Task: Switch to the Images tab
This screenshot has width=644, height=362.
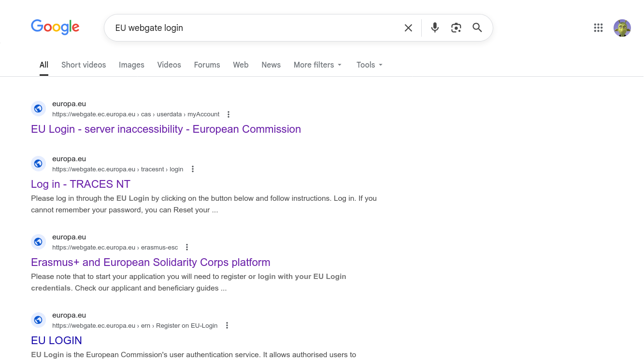Action: 131,65
